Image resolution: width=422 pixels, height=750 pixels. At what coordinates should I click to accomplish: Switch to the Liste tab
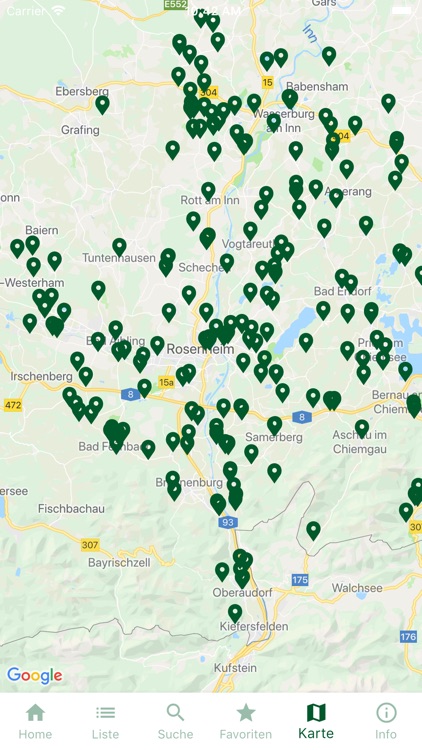tap(105, 721)
